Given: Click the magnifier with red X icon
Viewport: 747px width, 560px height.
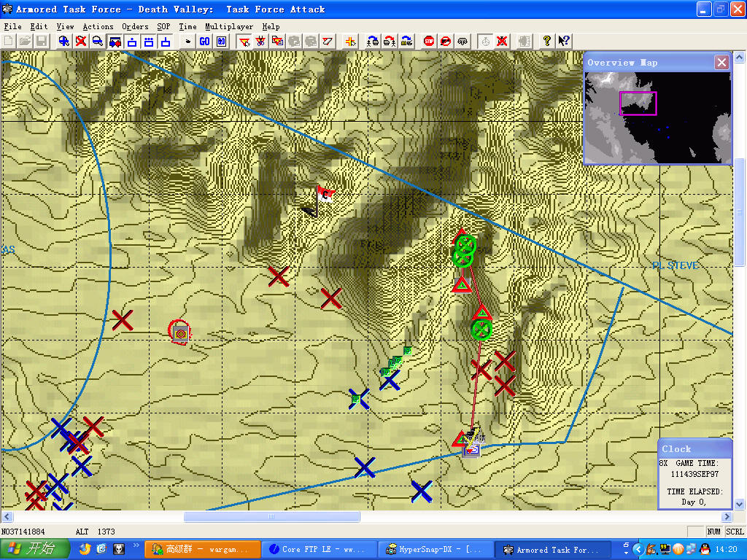Looking at the screenshot, I should [81, 42].
